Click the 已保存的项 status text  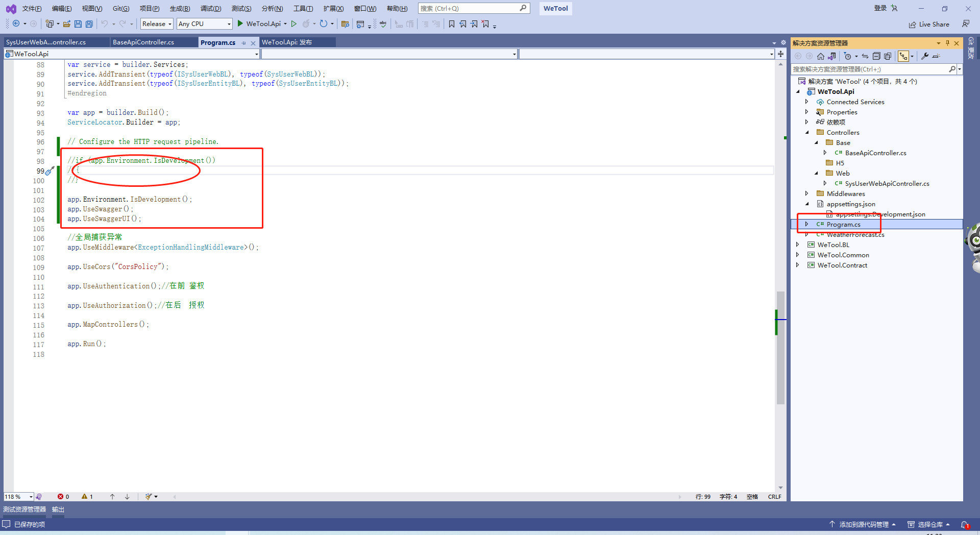coord(30,524)
